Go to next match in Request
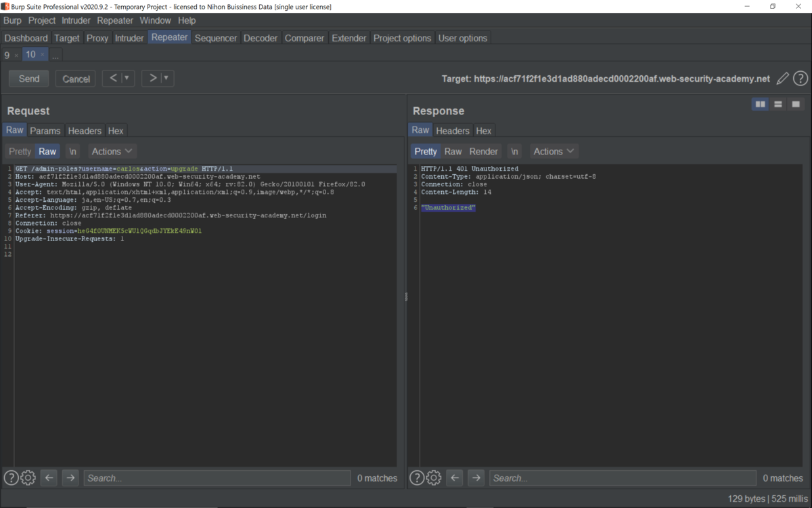 pos(70,478)
